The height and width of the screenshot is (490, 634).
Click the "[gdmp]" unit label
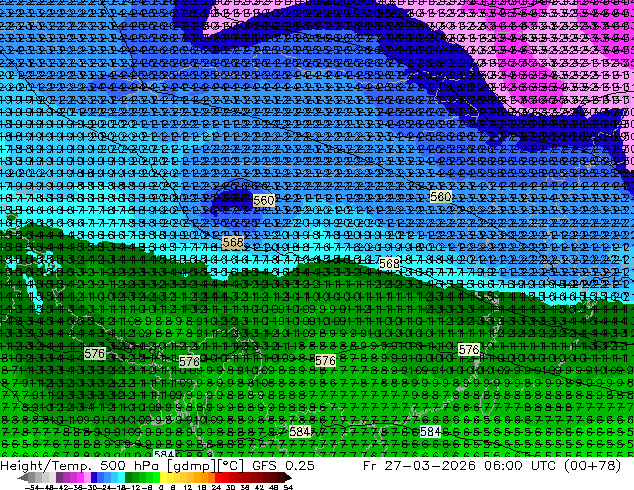pos(192,466)
